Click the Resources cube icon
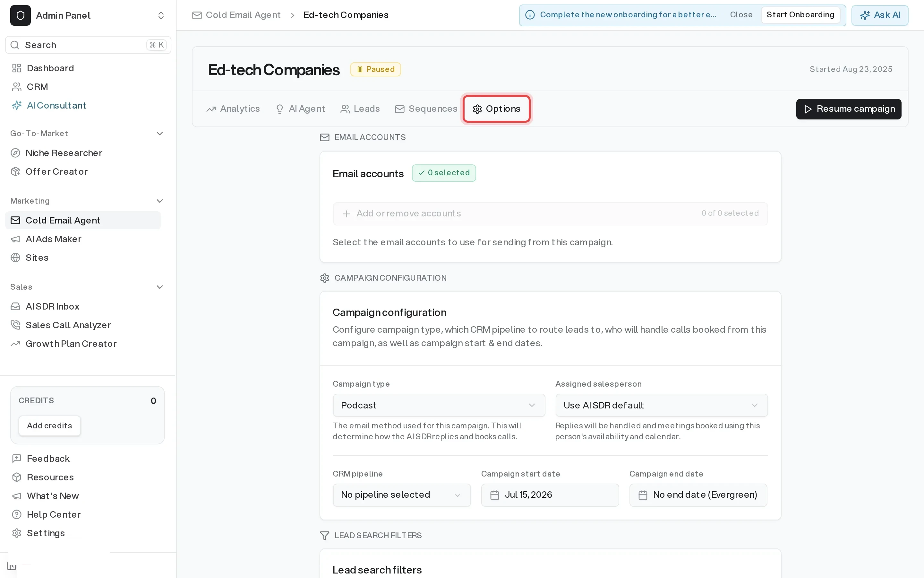This screenshot has height=578, width=924. click(x=16, y=477)
